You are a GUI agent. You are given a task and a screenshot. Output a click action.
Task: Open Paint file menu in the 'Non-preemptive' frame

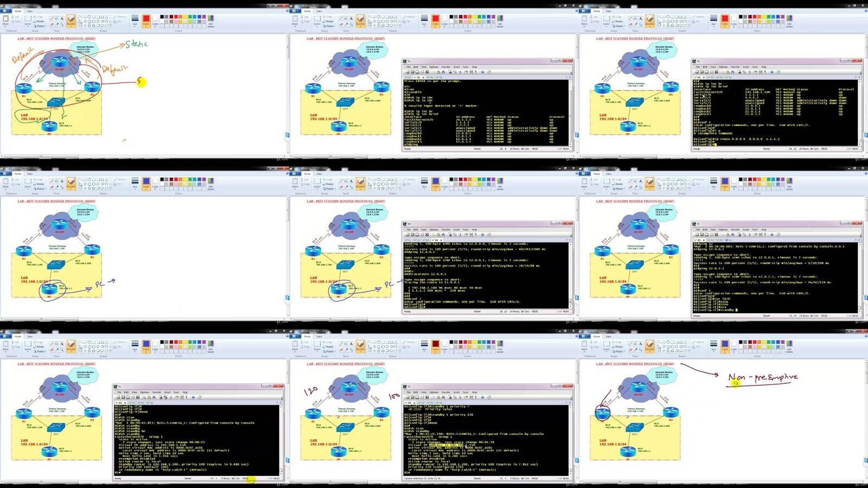(x=585, y=337)
